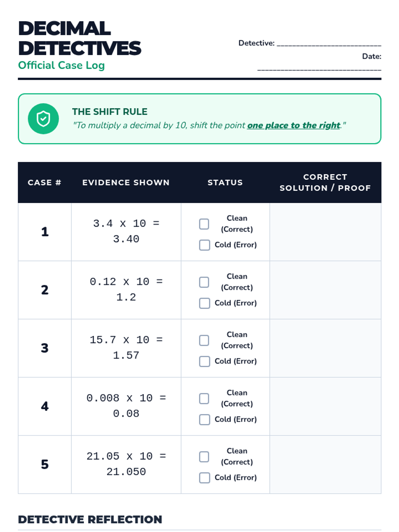Click case 1 correct solution cell
This screenshot has width=399, height=532.
coord(325,232)
